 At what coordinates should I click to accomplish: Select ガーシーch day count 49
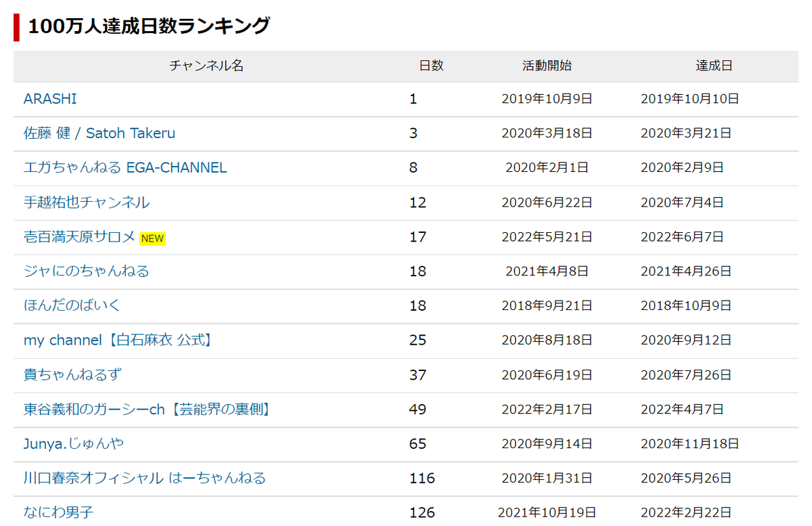click(418, 410)
